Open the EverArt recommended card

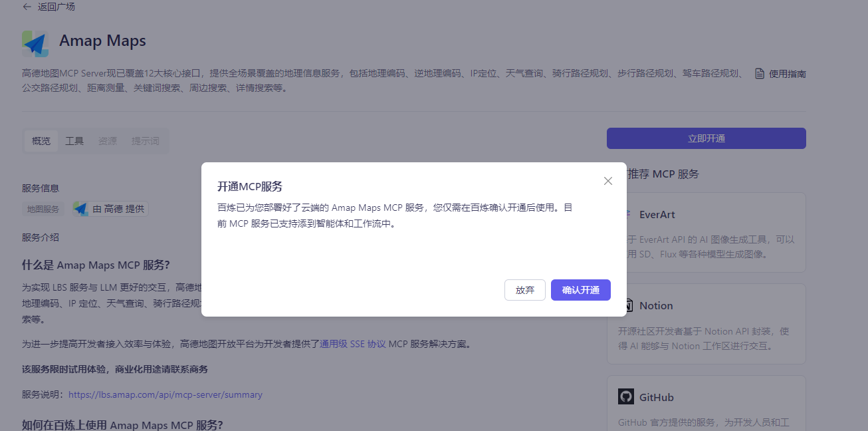706,232
